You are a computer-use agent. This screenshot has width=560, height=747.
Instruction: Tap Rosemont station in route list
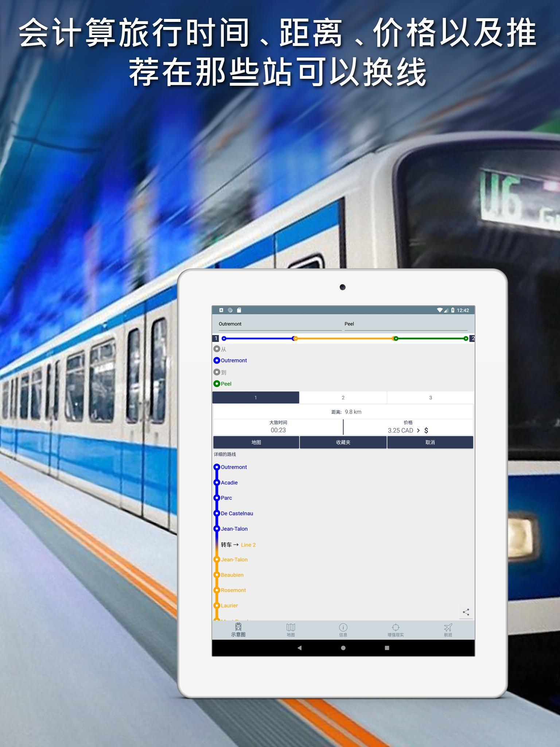tap(233, 590)
